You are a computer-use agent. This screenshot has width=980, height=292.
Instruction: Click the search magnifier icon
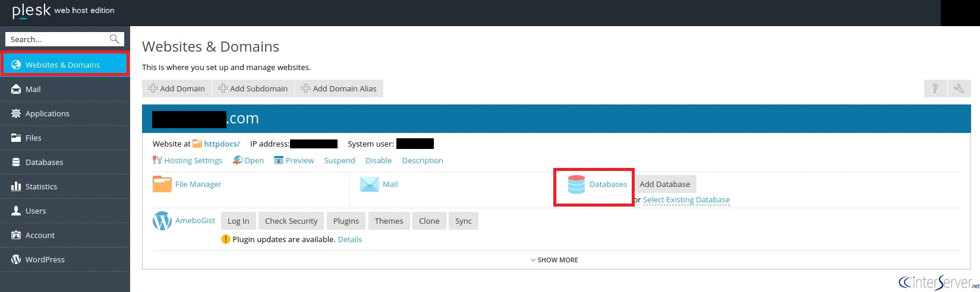click(x=115, y=39)
